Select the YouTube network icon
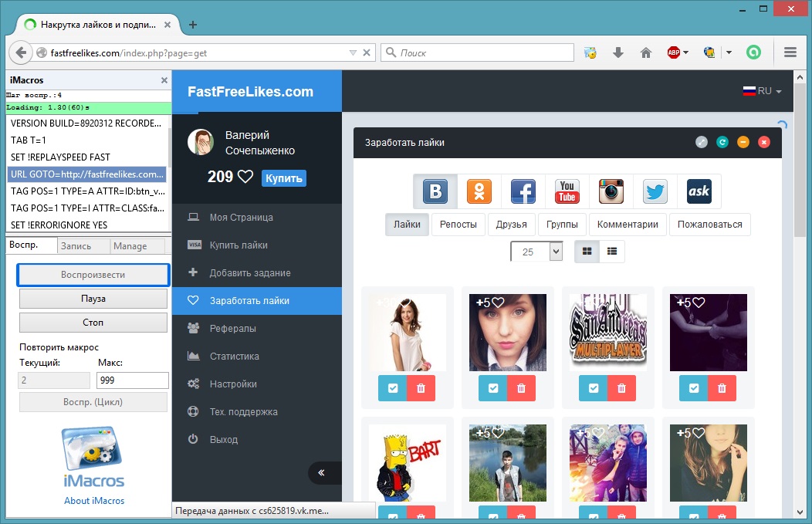This screenshot has width=812, height=524. click(x=567, y=191)
